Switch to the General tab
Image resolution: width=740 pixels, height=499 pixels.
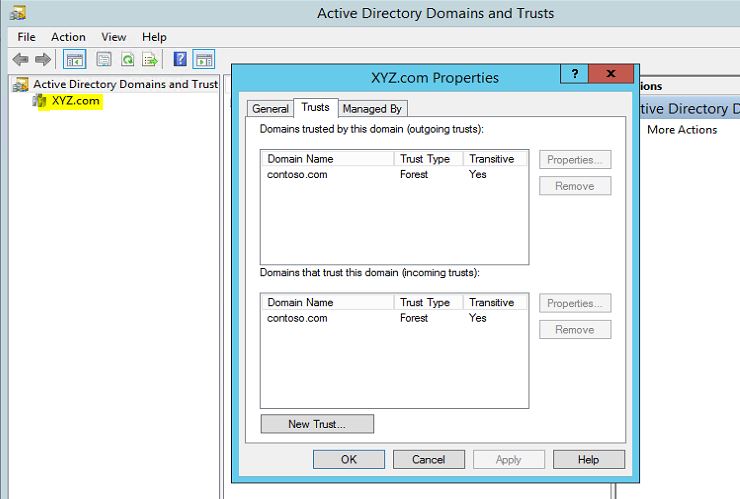pos(270,109)
